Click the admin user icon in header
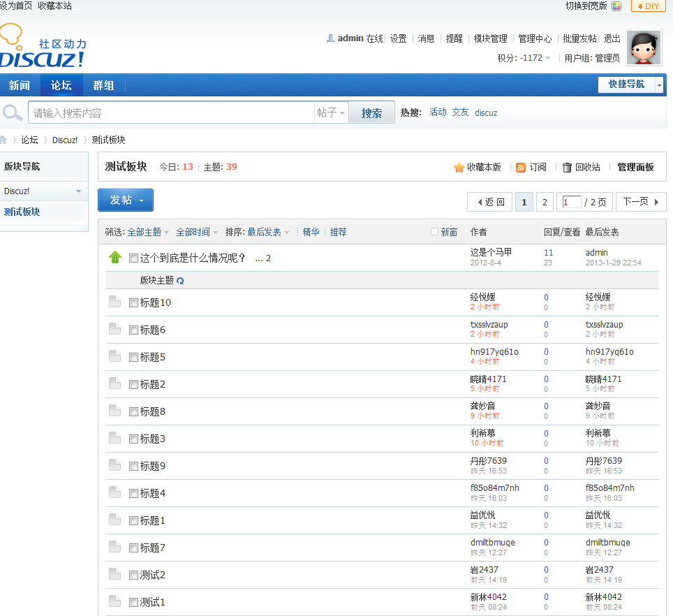This screenshot has height=616, width=673. pos(330,38)
